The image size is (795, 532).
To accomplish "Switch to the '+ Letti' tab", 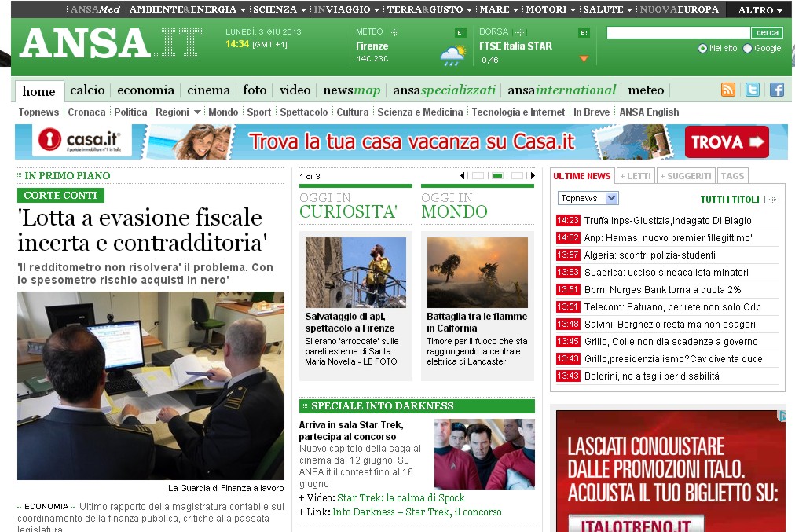I will coord(635,176).
